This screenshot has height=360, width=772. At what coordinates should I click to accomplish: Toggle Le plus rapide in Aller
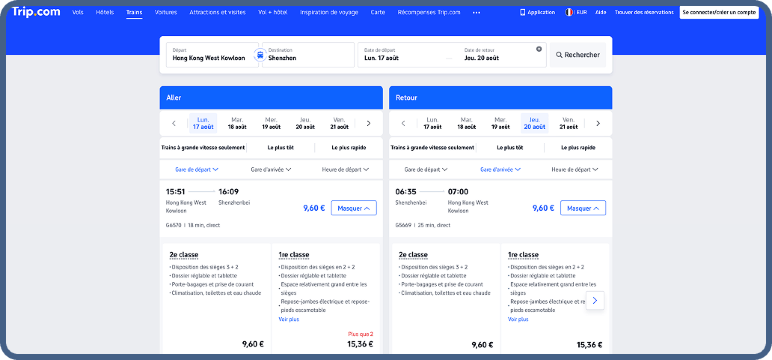click(x=349, y=147)
